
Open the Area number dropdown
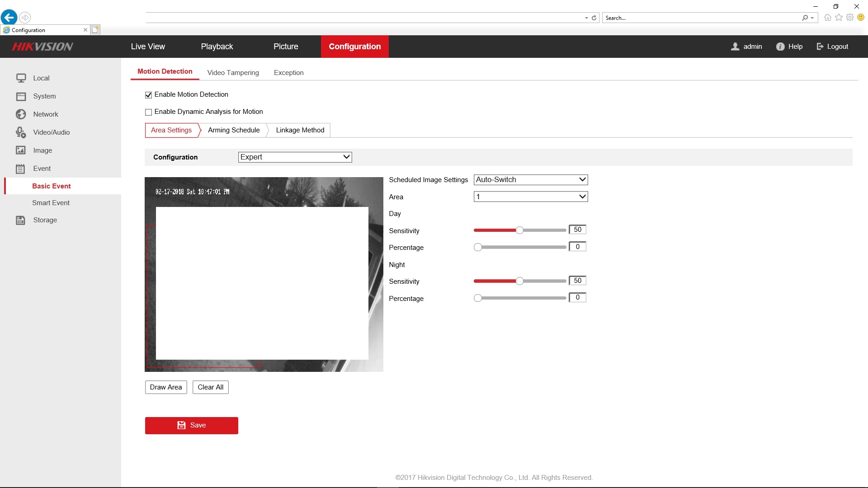[530, 197]
